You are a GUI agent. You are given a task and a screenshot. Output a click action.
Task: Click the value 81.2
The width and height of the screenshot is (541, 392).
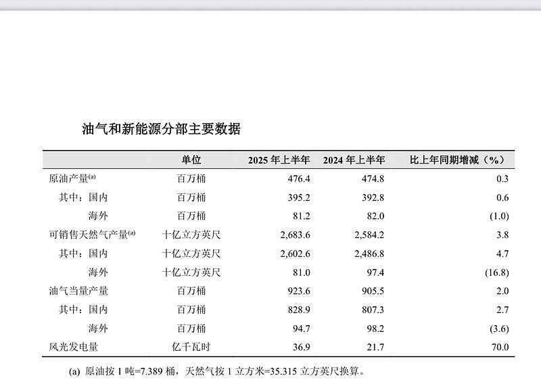[302, 216]
